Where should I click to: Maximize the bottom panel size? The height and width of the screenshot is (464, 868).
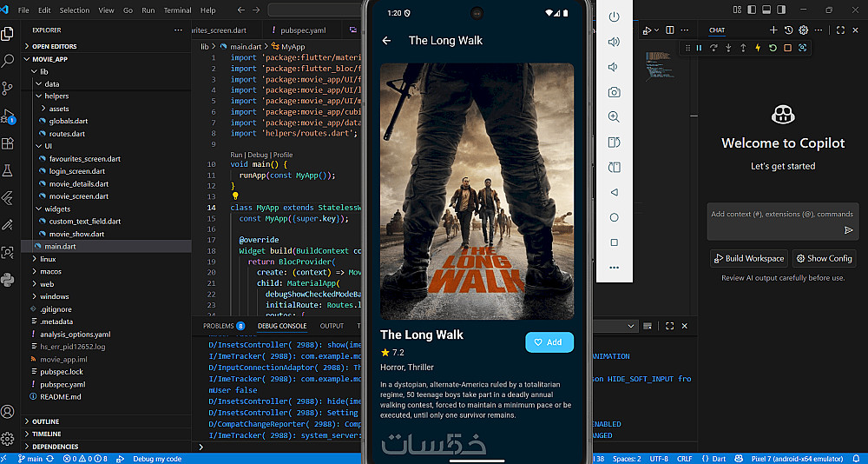tap(670, 326)
